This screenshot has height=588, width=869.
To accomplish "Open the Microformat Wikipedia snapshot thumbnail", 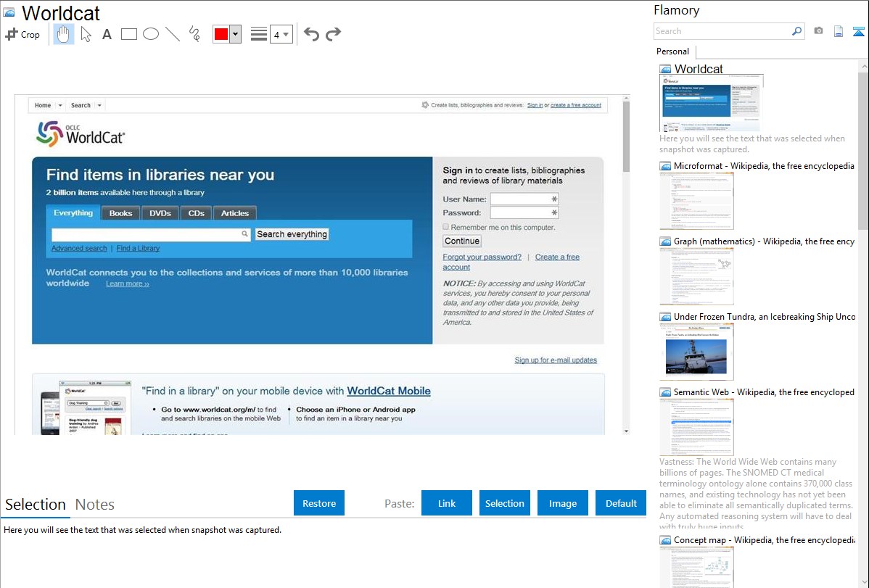I will 696,201.
